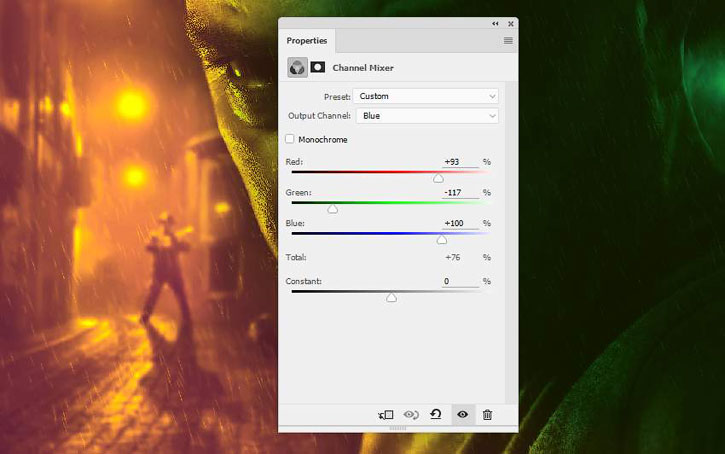
Task: Click the Total: label
Action: click(296, 258)
